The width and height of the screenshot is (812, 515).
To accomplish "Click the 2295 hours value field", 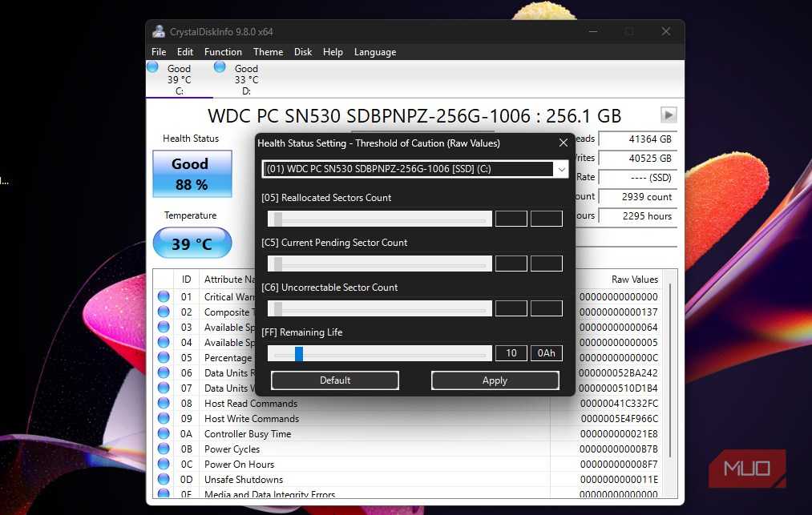I will click(x=638, y=215).
